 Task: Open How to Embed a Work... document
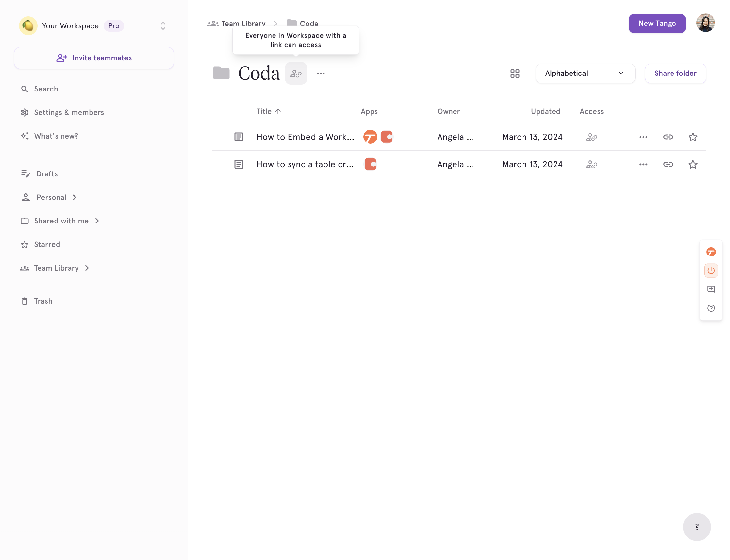click(x=305, y=137)
